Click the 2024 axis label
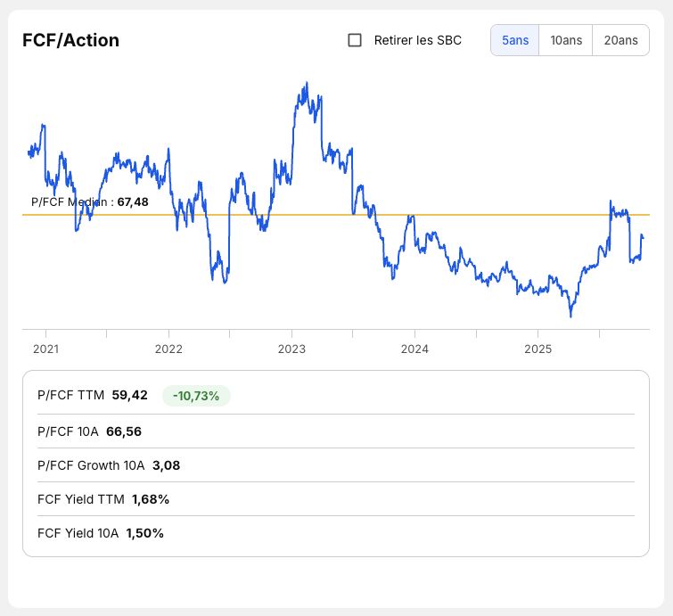673x616 pixels. coord(414,349)
